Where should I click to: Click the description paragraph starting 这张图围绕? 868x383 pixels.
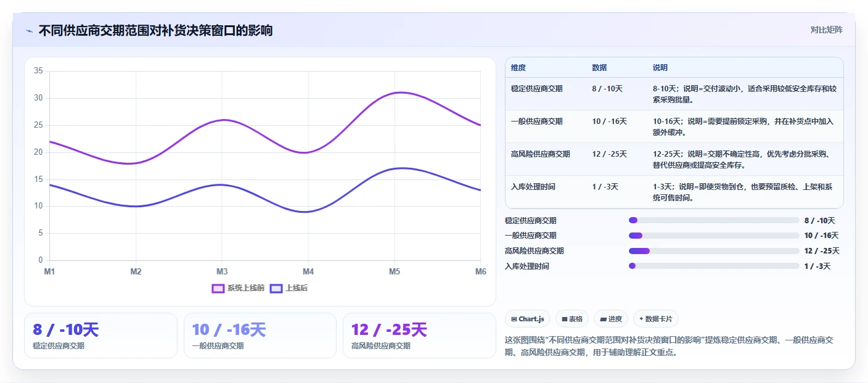pos(669,347)
